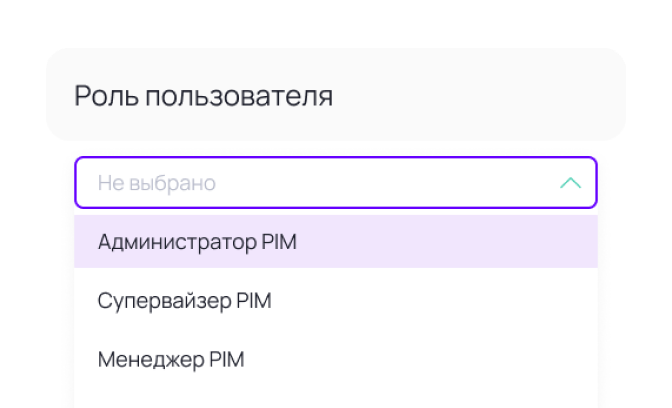Viewport: 672px width, 408px height.
Task: Hide the options using the up-arrow icon
Action: pos(570,183)
